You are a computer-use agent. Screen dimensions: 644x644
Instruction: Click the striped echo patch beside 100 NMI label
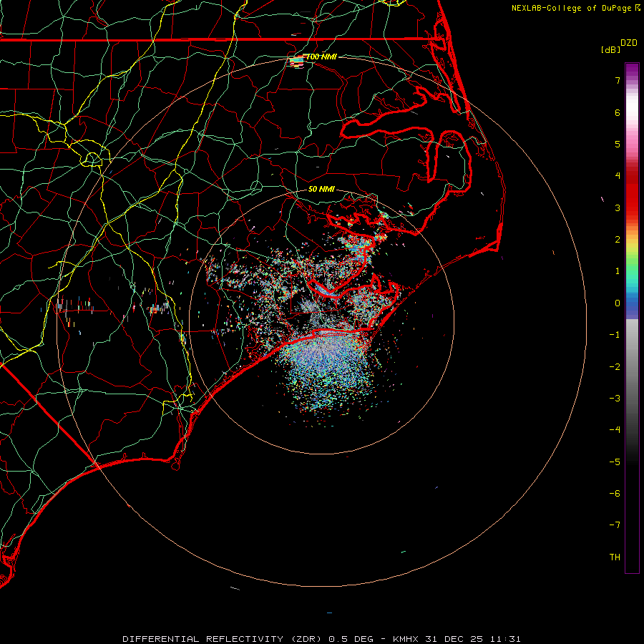[x=296, y=62]
